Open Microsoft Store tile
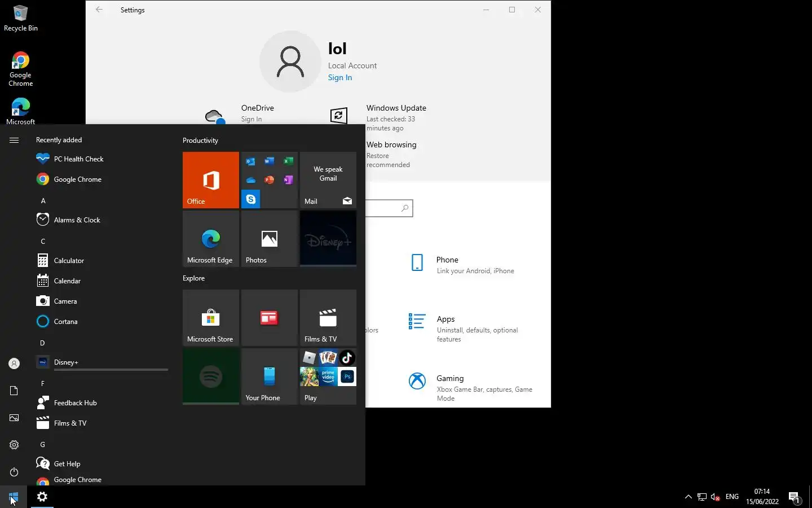Viewport: 812px width, 508px height. coord(211,318)
